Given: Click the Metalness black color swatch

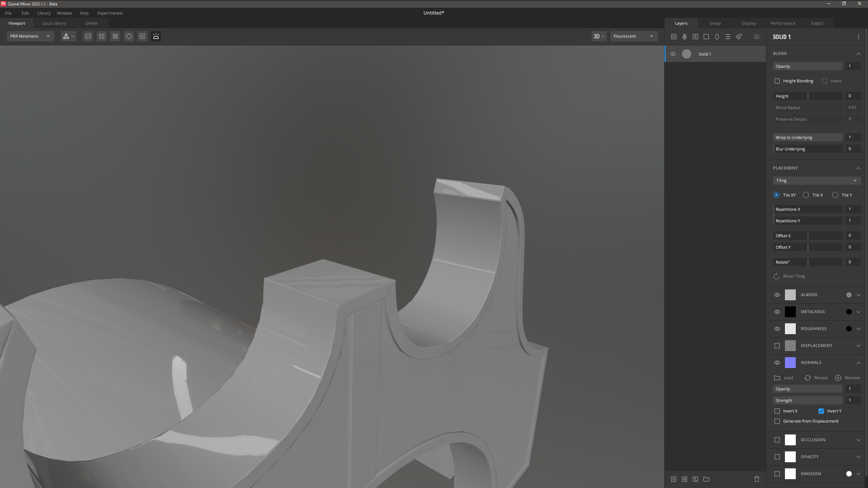Looking at the screenshot, I should 790,312.
